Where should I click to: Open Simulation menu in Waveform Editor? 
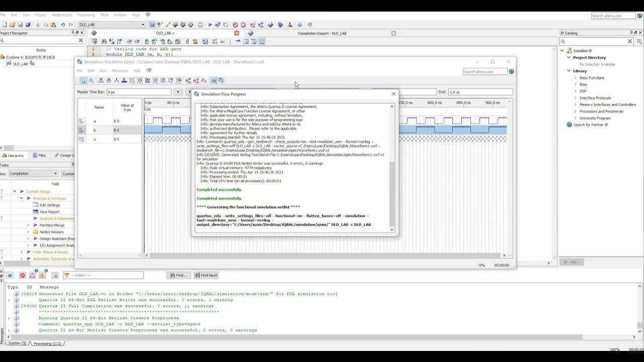(x=120, y=71)
